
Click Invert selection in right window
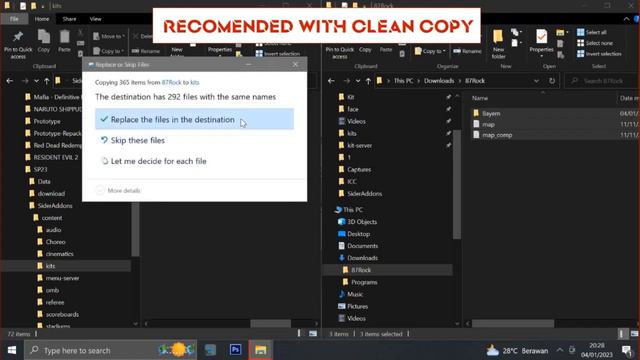[x=599, y=54]
